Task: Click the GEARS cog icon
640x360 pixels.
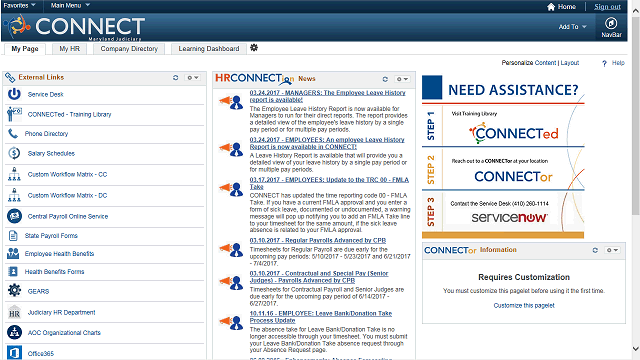Action: [x=14, y=290]
